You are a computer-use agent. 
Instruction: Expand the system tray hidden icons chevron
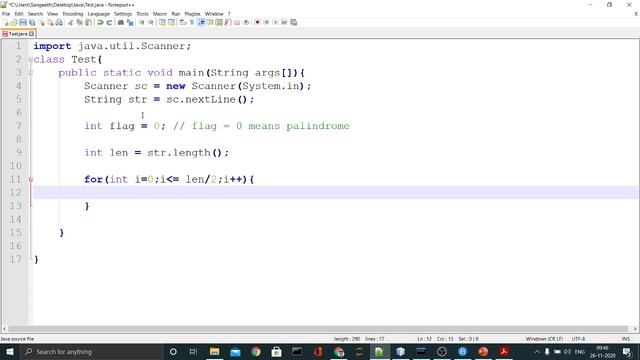click(x=537, y=351)
